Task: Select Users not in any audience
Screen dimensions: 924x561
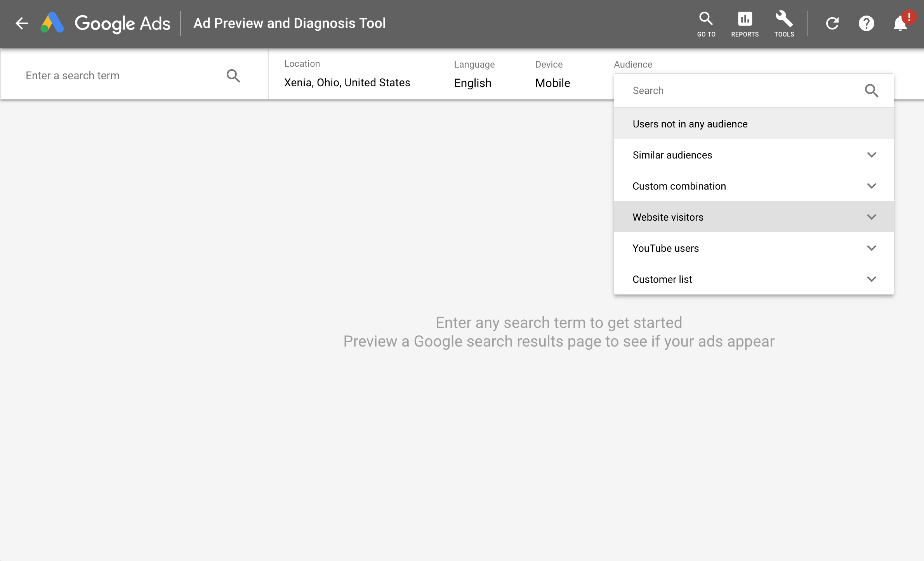Action: pyautogui.click(x=690, y=124)
